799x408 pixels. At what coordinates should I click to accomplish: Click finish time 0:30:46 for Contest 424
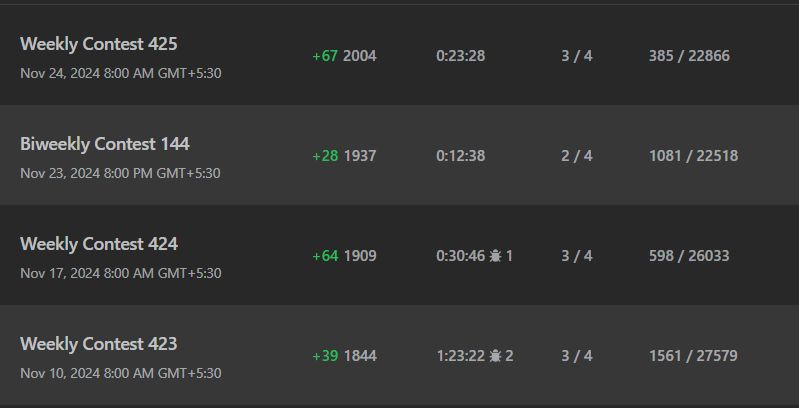coord(461,256)
